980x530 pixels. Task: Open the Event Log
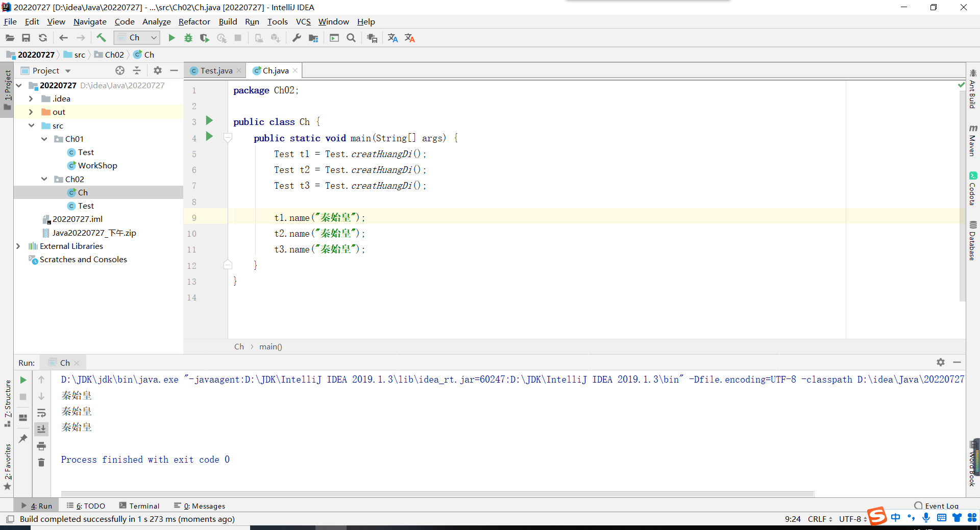pyautogui.click(x=937, y=506)
